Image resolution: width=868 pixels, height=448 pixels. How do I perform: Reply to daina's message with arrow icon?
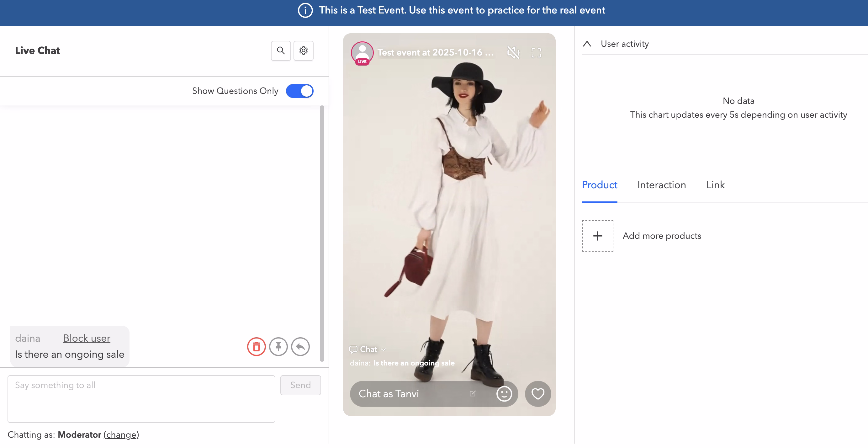tap(300, 347)
